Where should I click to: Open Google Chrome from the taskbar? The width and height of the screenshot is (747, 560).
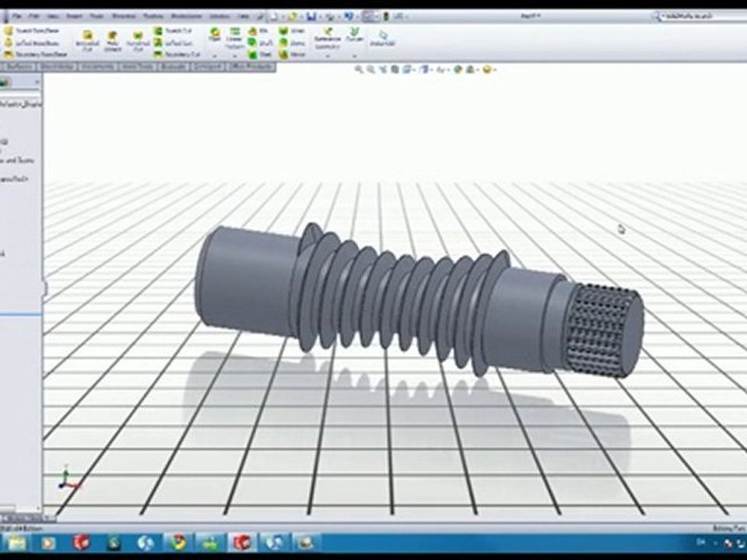coord(178,542)
